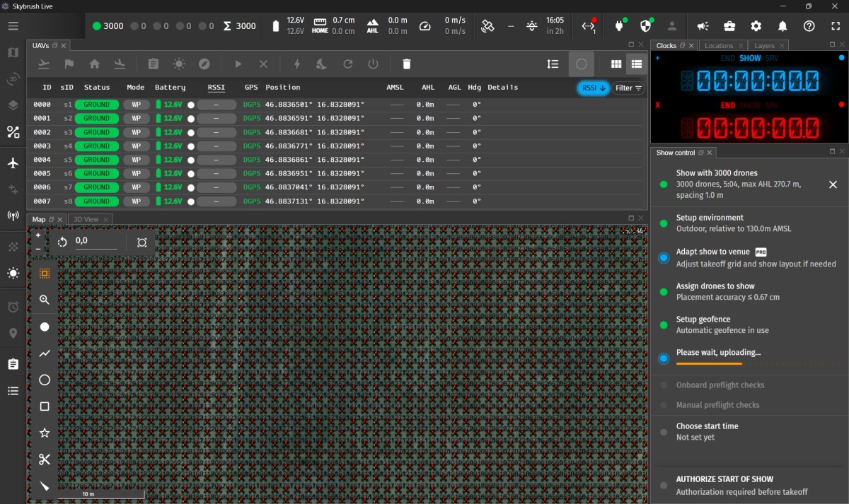Switch to the 3D View tab
The height and width of the screenshot is (504, 849).
(88, 219)
